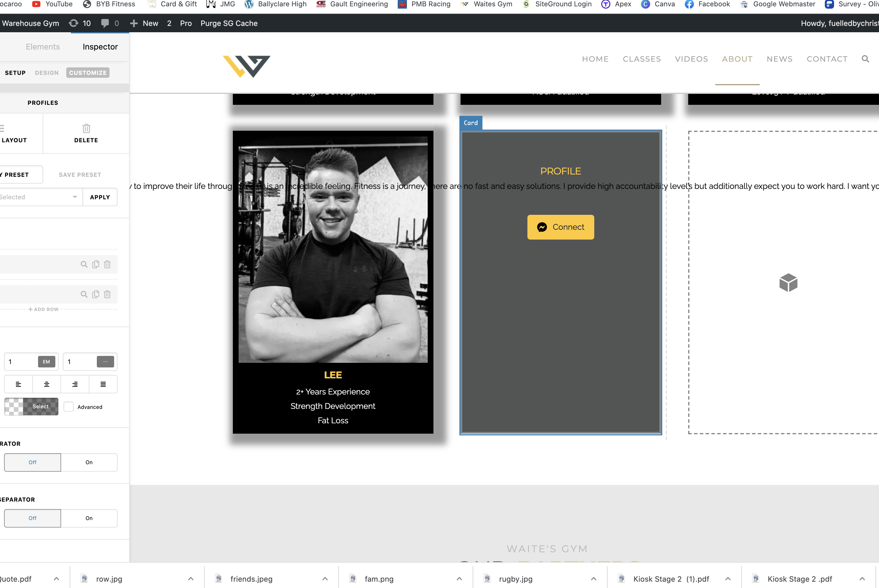This screenshot has width=879, height=588.
Task: Select the Lee trainer photo
Action: [x=333, y=249]
